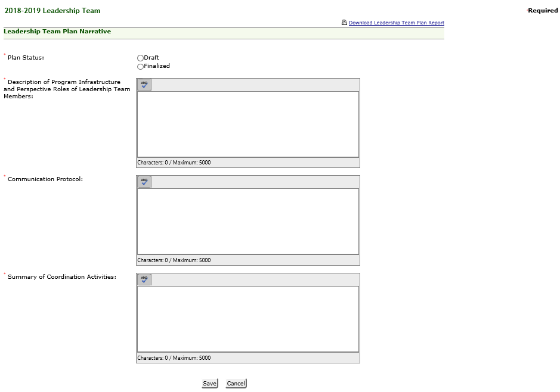Viewport: 560px width, 392px height.
Task: Click the Plan Status label
Action: click(26, 57)
